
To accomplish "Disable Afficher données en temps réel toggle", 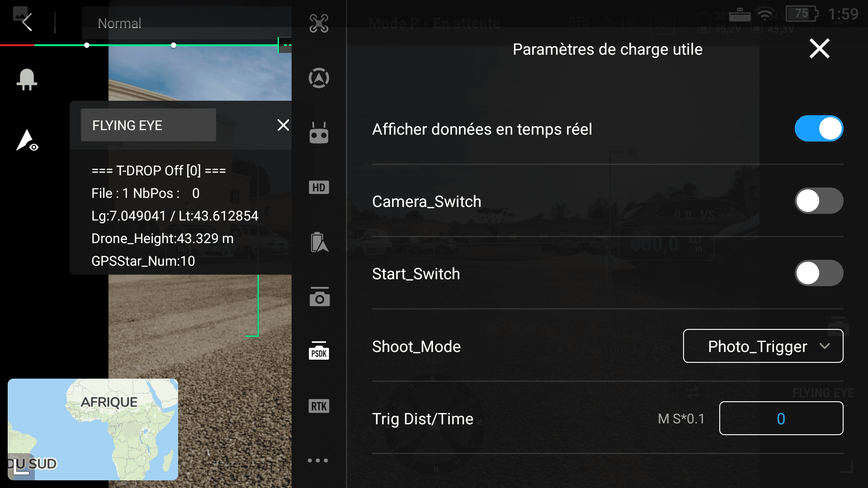I will click(819, 129).
